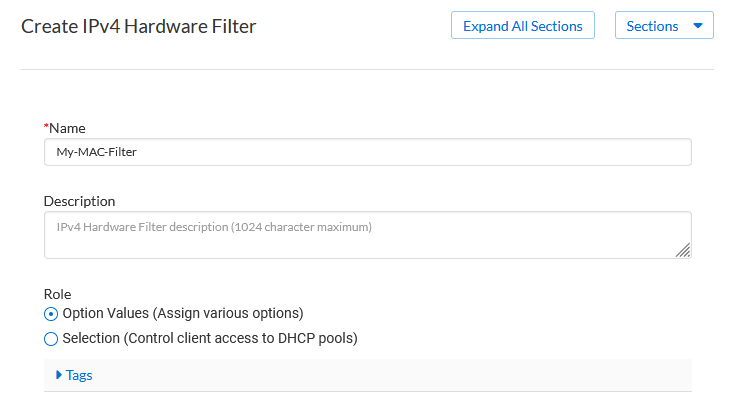
Task: Select the Option Values radio button
Action: pos(51,314)
